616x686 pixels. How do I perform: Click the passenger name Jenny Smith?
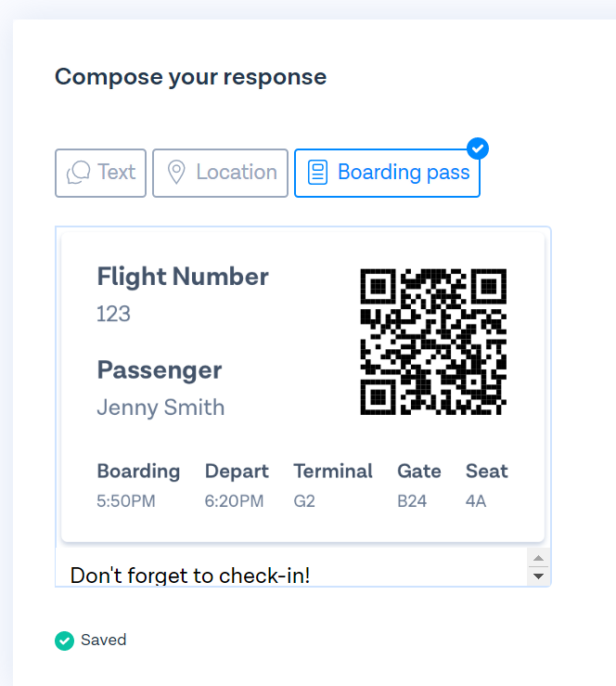click(x=160, y=408)
